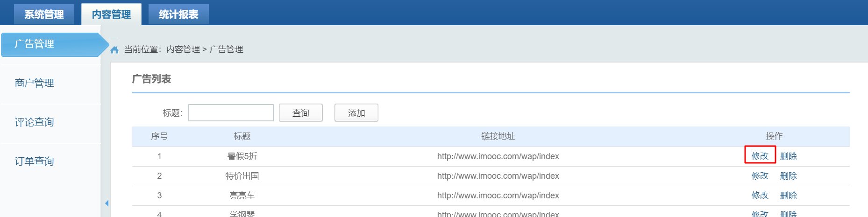Click 修改 for 暑假5折 row
This screenshot has height=217, width=868.
pyautogui.click(x=760, y=156)
